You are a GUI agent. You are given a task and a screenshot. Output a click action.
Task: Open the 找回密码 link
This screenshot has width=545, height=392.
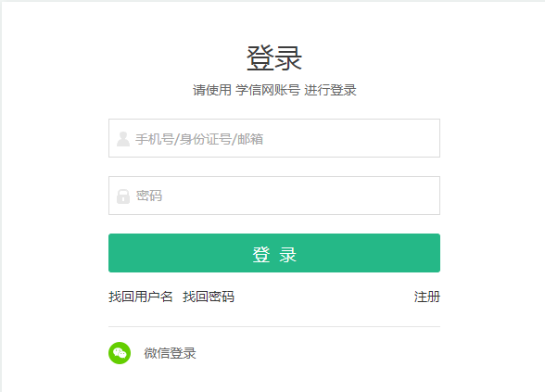point(209,297)
